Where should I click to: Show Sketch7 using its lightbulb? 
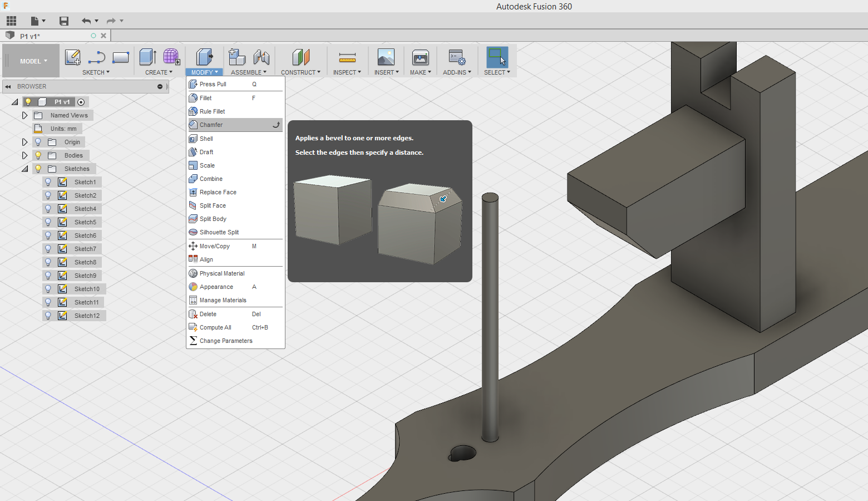[48, 249]
